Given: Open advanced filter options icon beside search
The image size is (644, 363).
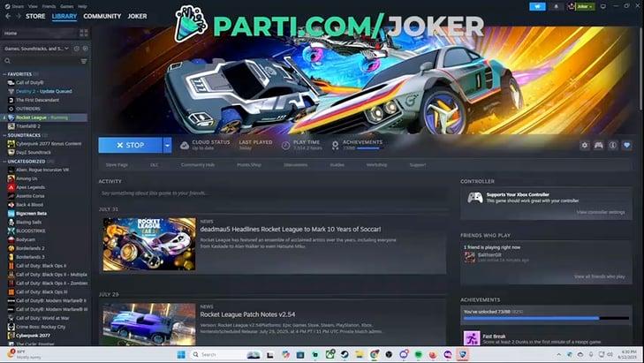Looking at the screenshot, I should (84, 61).
